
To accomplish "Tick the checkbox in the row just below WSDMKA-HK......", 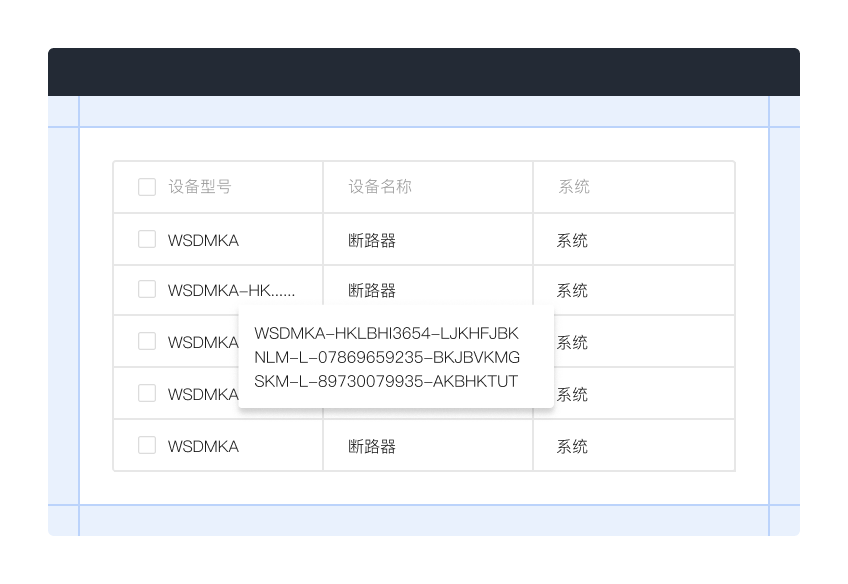I will pyautogui.click(x=147, y=341).
